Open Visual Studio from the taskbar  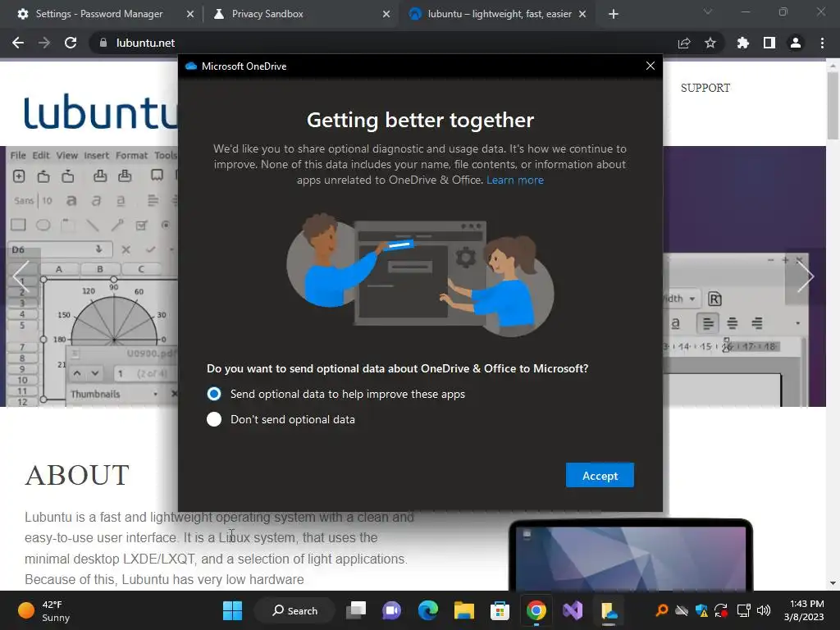coord(572,610)
